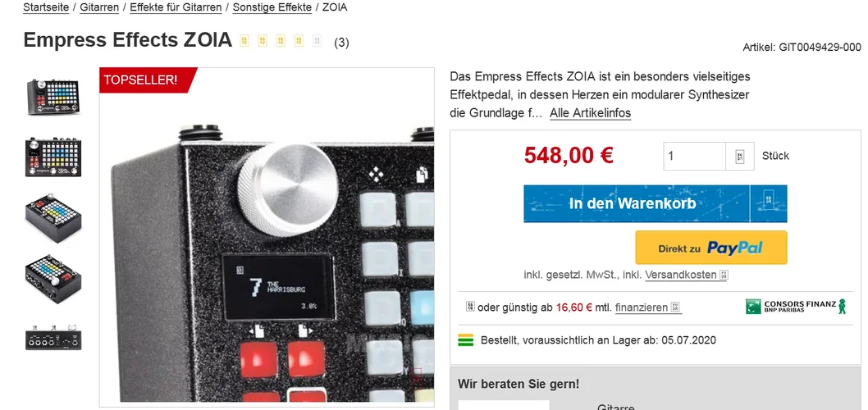This screenshot has height=410, width=868.
Task: Open the quantity Stück dropdown arrow
Action: [740, 156]
